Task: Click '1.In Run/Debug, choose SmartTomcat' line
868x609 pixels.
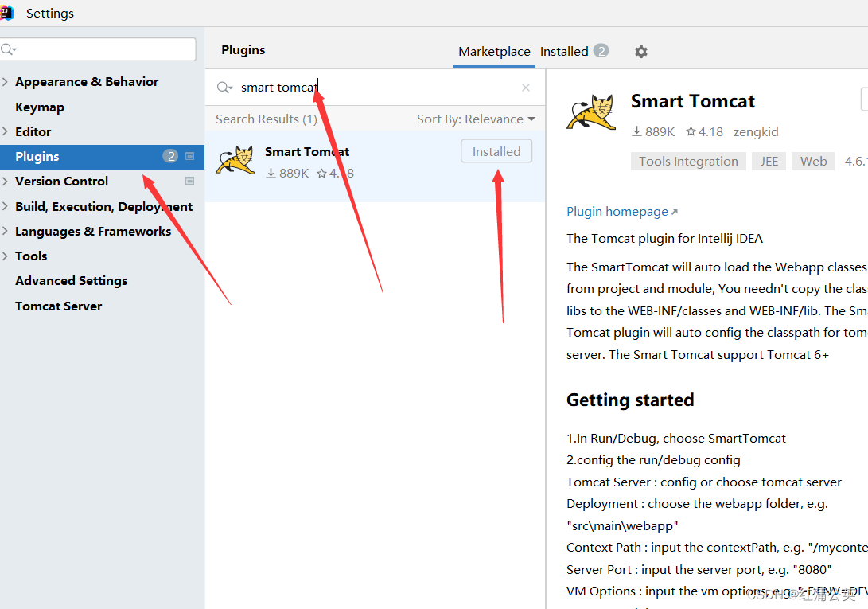Action: (x=676, y=439)
